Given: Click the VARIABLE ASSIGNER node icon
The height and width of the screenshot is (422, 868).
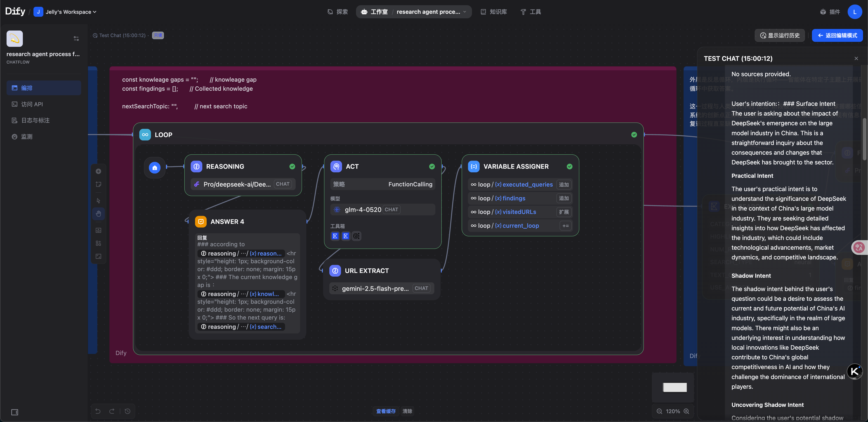Looking at the screenshot, I should (x=474, y=166).
